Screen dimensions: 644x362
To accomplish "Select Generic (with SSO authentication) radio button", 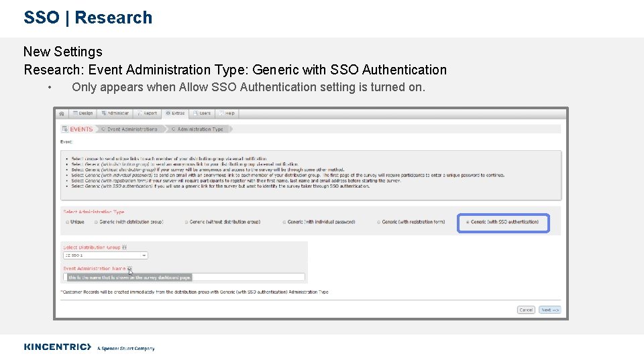I will pos(468,222).
